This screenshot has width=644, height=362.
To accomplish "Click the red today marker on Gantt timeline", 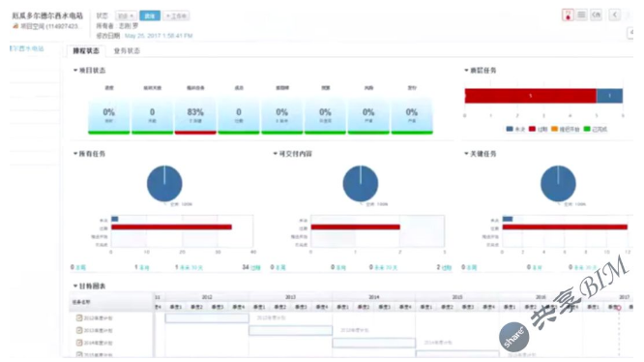I will pos(619,308).
